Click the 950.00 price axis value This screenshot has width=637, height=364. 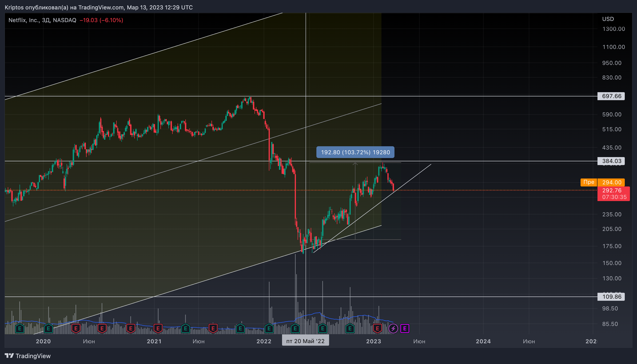point(612,63)
